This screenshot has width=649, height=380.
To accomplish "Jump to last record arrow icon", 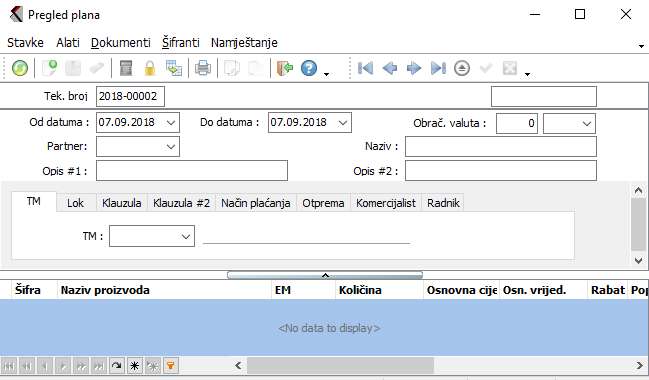I will [x=438, y=68].
